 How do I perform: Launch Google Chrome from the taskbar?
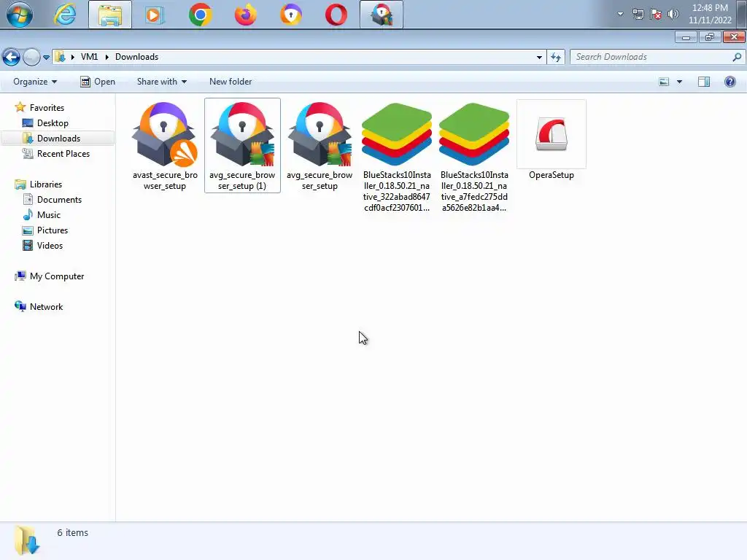click(x=200, y=15)
